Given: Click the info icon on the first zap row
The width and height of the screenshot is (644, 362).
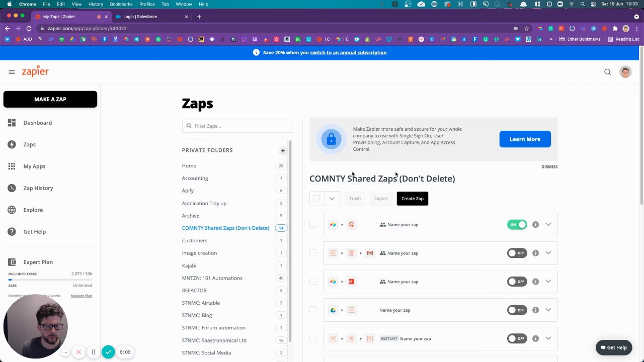Looking at the screenshot, I should click(x=535, y=225).
